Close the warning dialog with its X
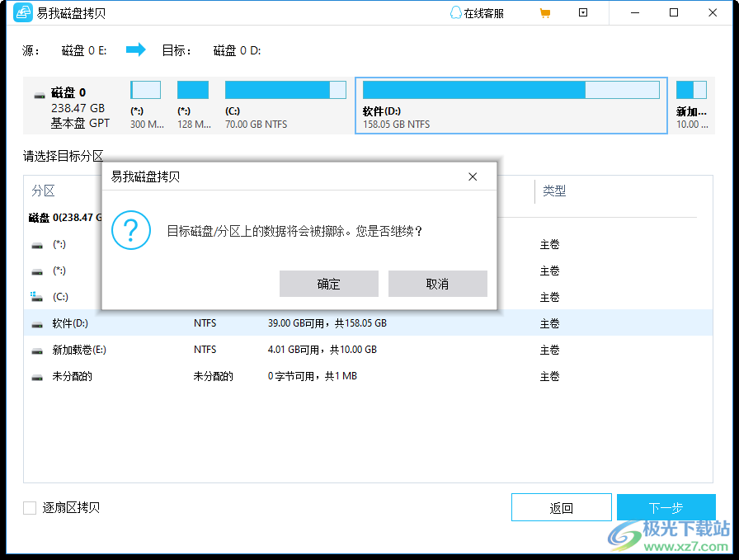This screenshot has height=560, width=739. pos(472,176)
